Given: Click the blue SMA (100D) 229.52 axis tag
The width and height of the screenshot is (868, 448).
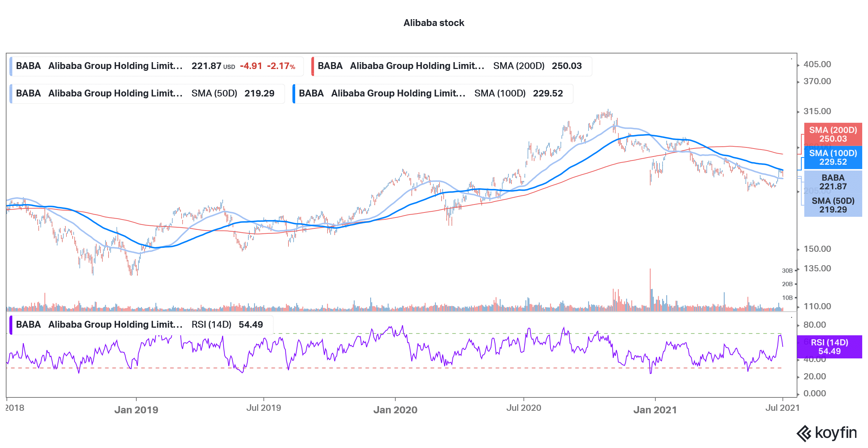Looking at the screenshot, I should tap(833, 158).
